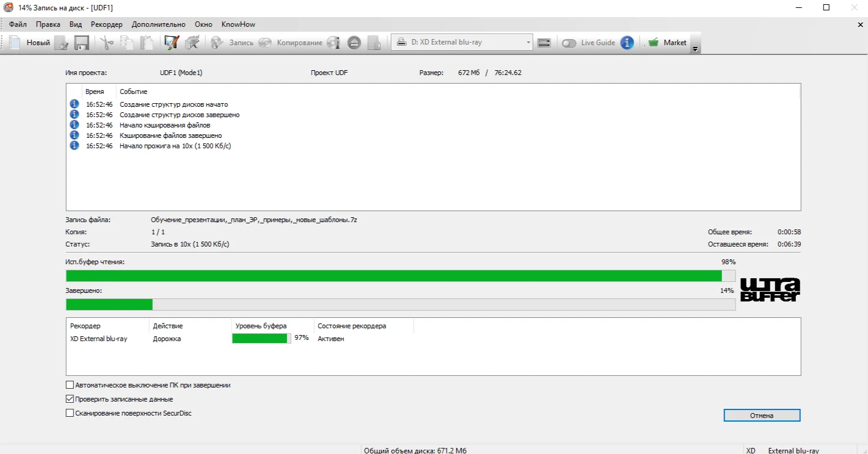Click the 'Начало прожига на 10x (1 500 Кб/с)' entry
This screenshot has height=454, width=868.
pyautogui.click(x=175, y=146)
